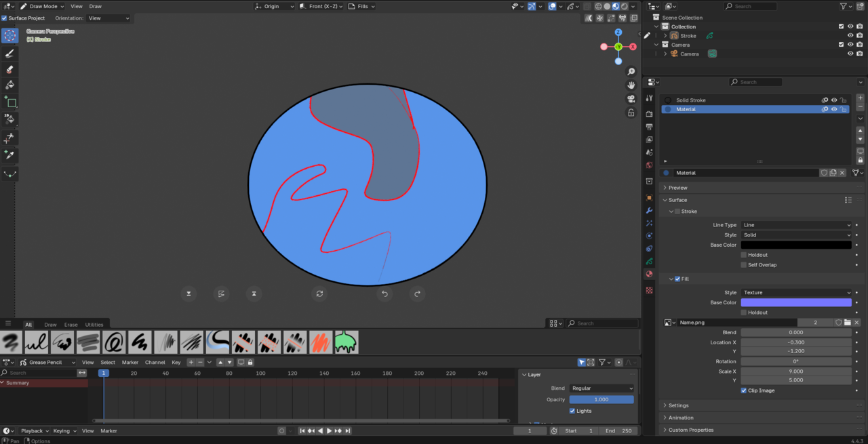This screenshot has width=868, height=444.
Task: Click the zoom magnifier viewport icon
Action: pyautogui.click(x=631, y=72)
